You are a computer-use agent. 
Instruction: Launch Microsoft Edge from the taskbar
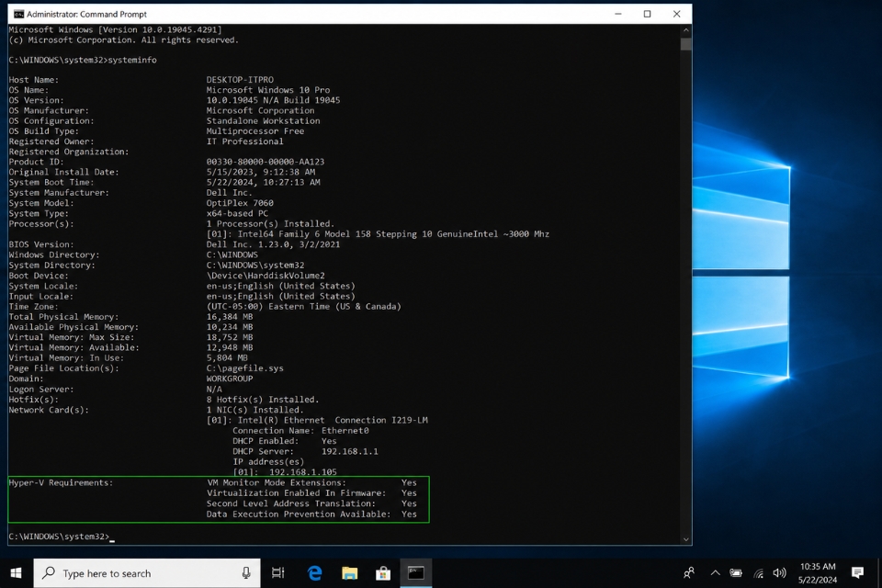coord(314,572)
